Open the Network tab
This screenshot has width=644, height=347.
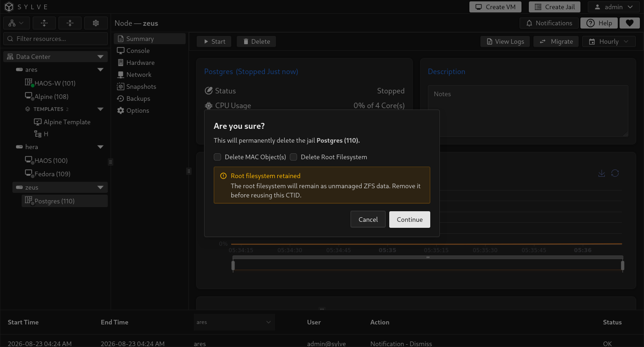point(150,75)
